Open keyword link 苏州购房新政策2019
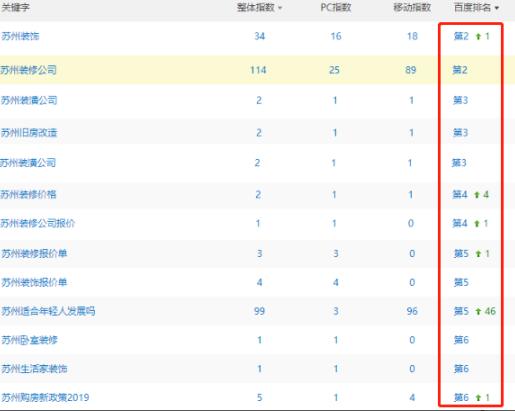515x411 pixels. (x=45, y=398)
